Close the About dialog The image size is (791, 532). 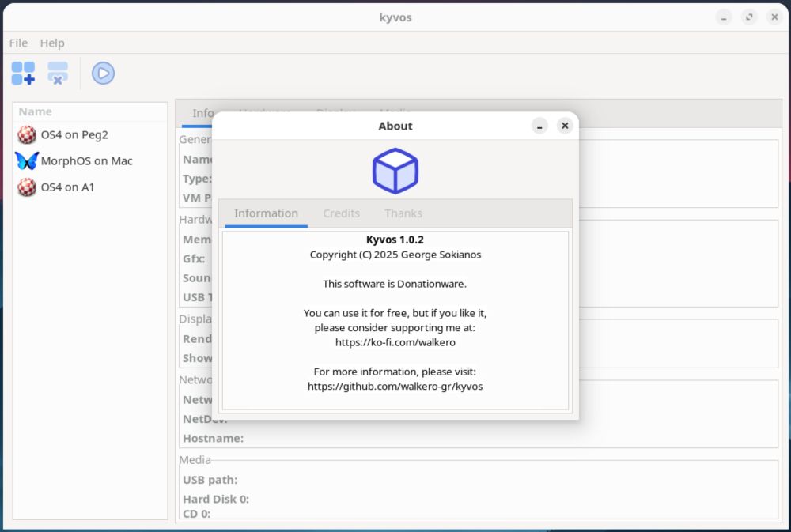tap(565, 126)
